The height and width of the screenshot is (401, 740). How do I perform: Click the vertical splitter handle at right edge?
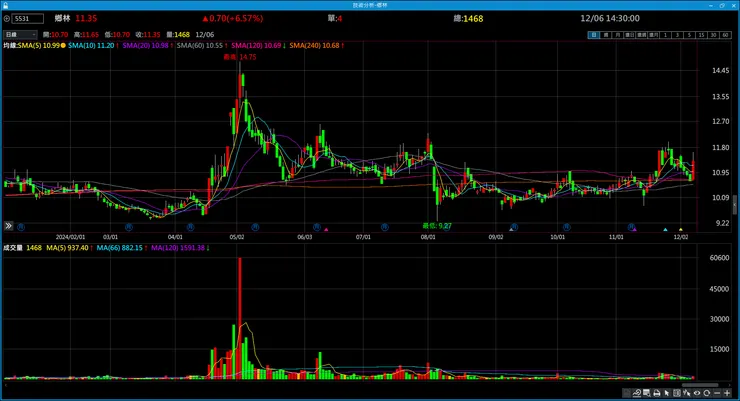(735, 206)
